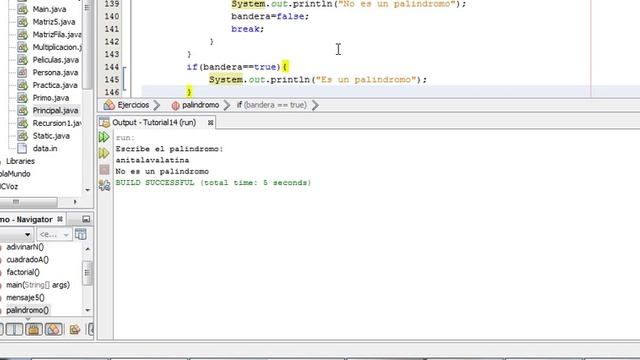Click the Ejercicios class icon in breadcrumbs
The height and width of the screenshot is (360, 640).
coord(109,105)
